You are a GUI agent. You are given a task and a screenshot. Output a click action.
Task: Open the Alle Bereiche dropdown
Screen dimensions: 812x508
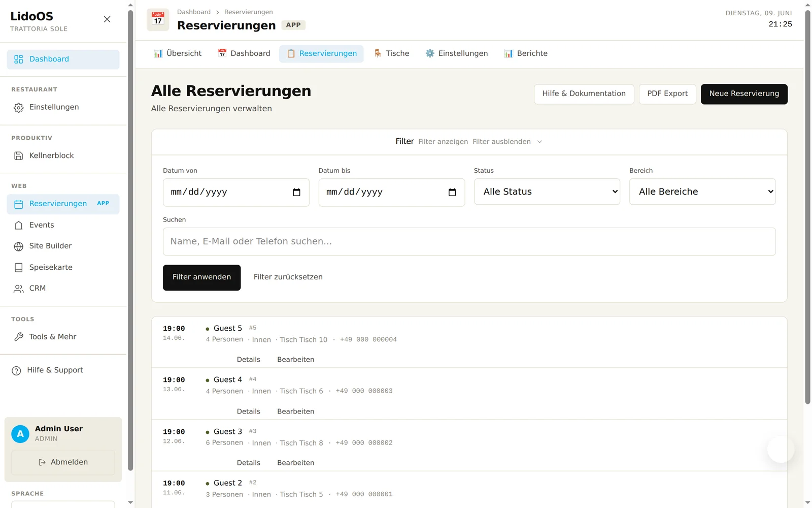pos(702,192)
